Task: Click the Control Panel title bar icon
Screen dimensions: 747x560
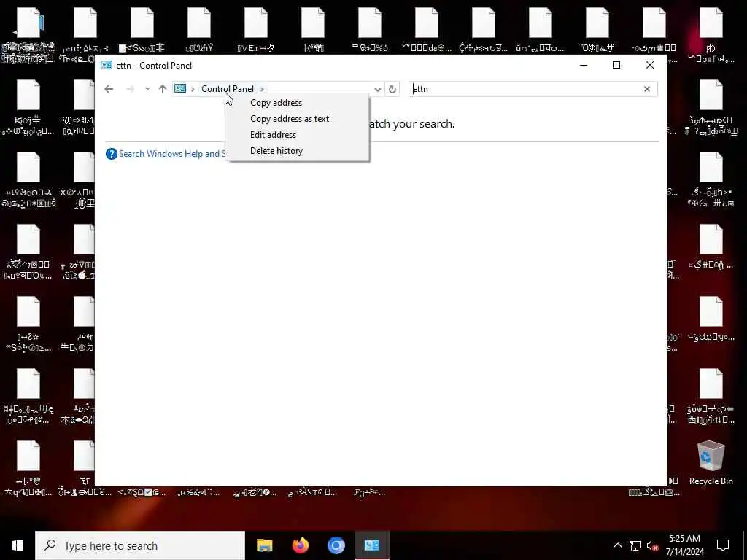Action: 107,65
